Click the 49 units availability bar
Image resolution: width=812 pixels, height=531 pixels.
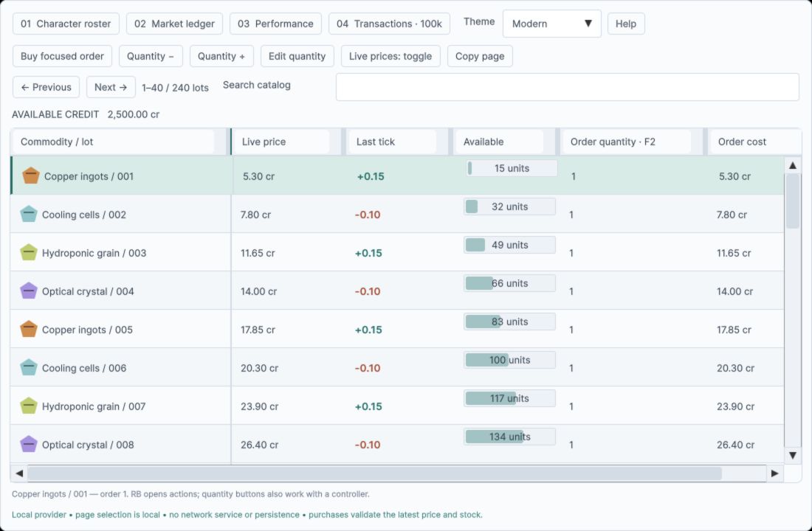(x=509, y=245)
